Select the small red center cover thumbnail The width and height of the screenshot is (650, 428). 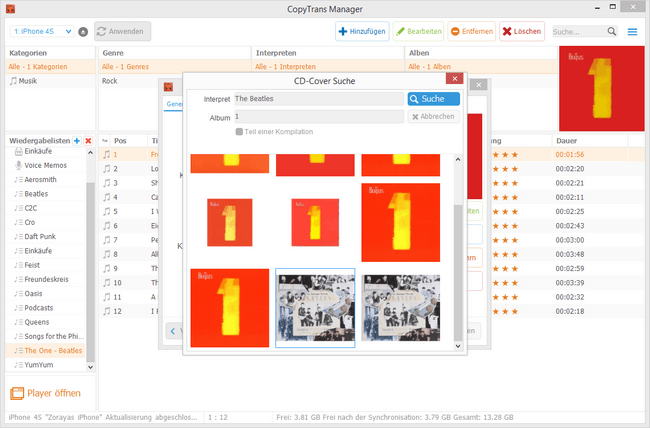point(315,222)
